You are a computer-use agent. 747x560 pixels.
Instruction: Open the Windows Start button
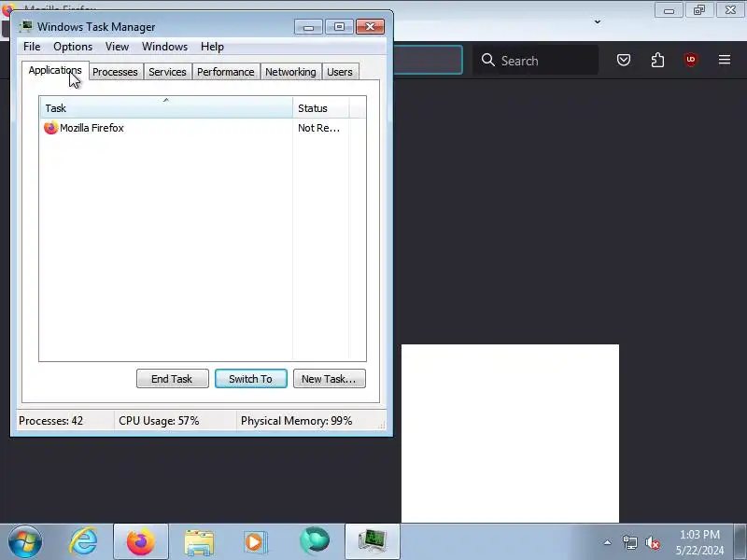[25, 542]
